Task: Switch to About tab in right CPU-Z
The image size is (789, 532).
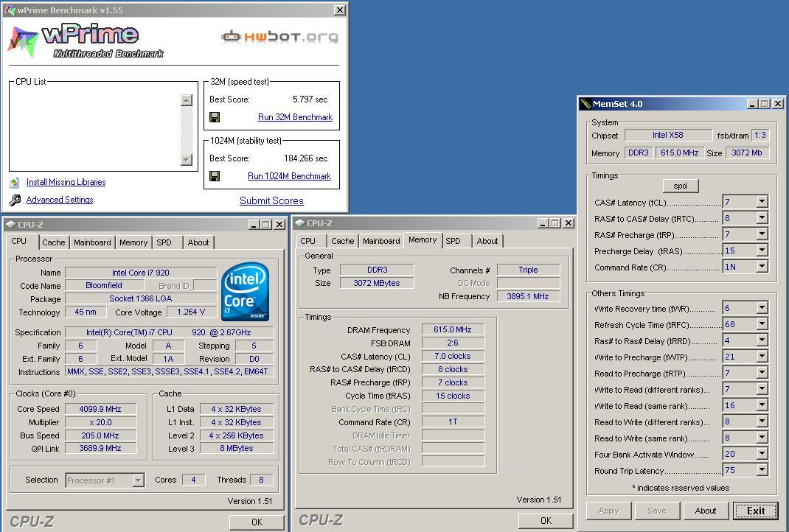Action: click(x=487, y=241)
